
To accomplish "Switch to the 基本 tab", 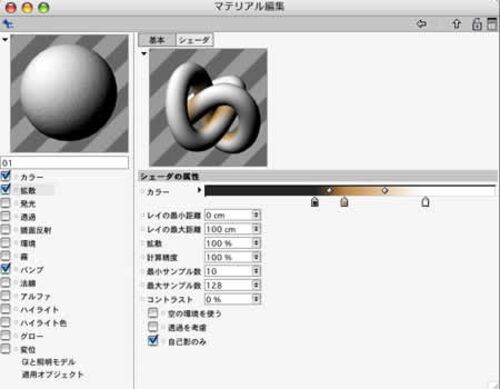I will [157, 40].
